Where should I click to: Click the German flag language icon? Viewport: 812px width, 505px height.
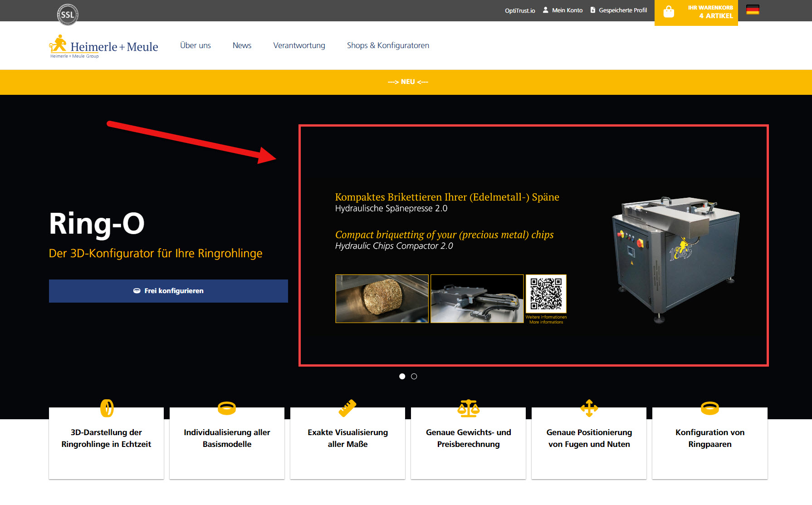point(753,10)
